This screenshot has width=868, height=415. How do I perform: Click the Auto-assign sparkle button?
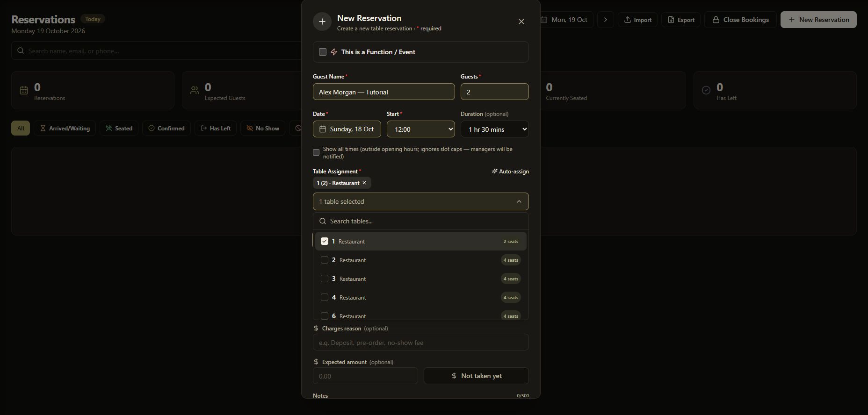[x=510, y=172]
